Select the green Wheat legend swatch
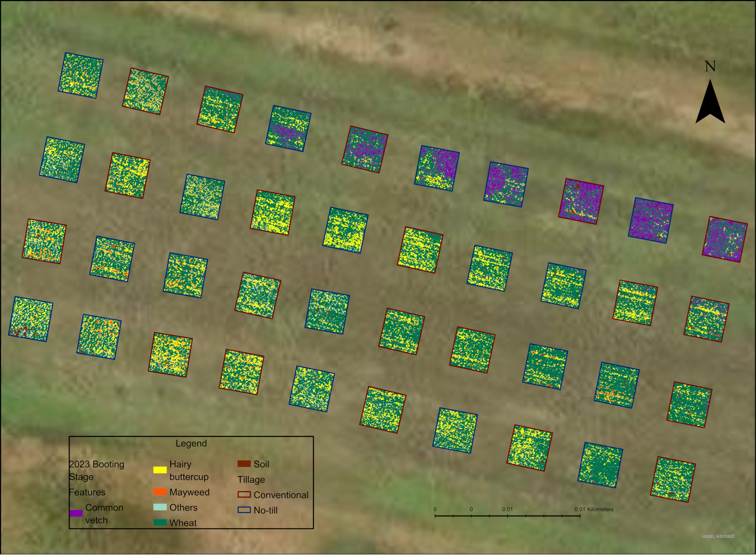The image size is (756, 555). coord(160,523)
